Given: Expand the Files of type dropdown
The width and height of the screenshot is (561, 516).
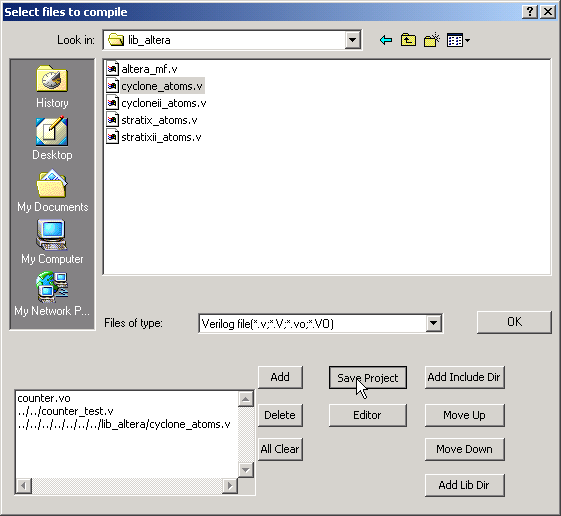Looking at the screenshot, I should pyautogui.click(x=433, y=323).
